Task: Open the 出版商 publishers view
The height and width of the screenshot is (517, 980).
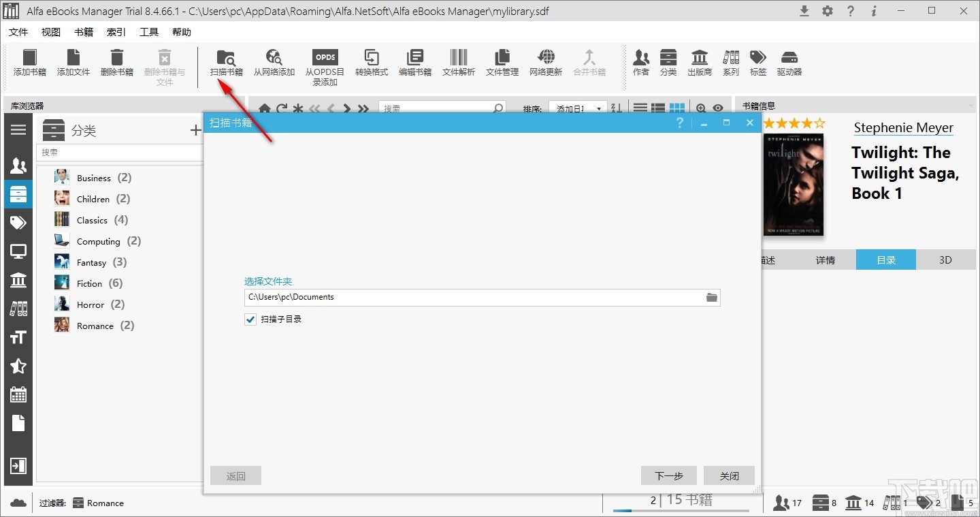Action: point(699,63)
